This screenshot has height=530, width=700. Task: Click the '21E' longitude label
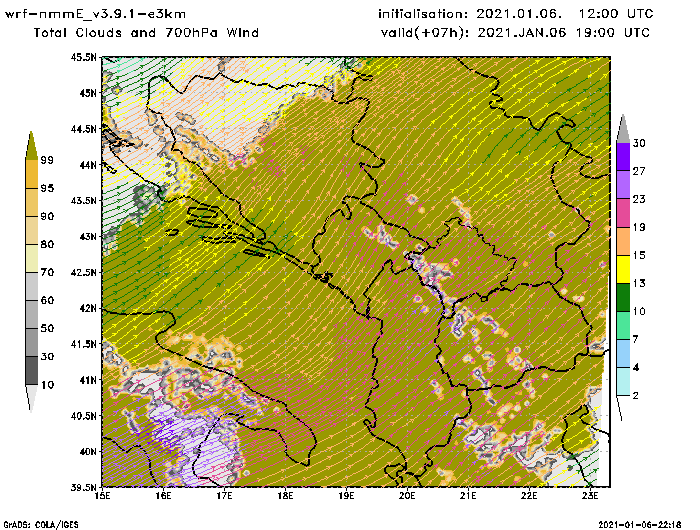click(468, 496)
